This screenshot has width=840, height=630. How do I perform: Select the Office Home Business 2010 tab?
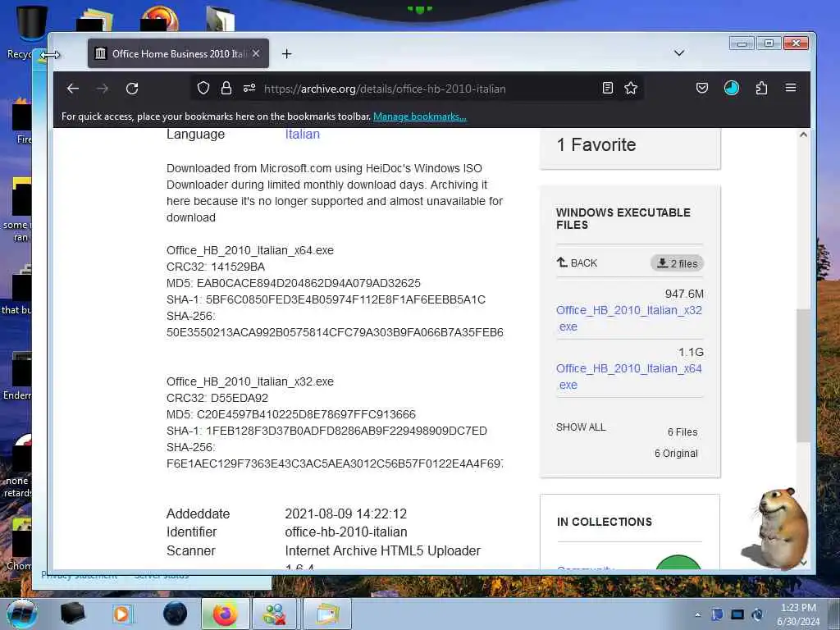178,53
